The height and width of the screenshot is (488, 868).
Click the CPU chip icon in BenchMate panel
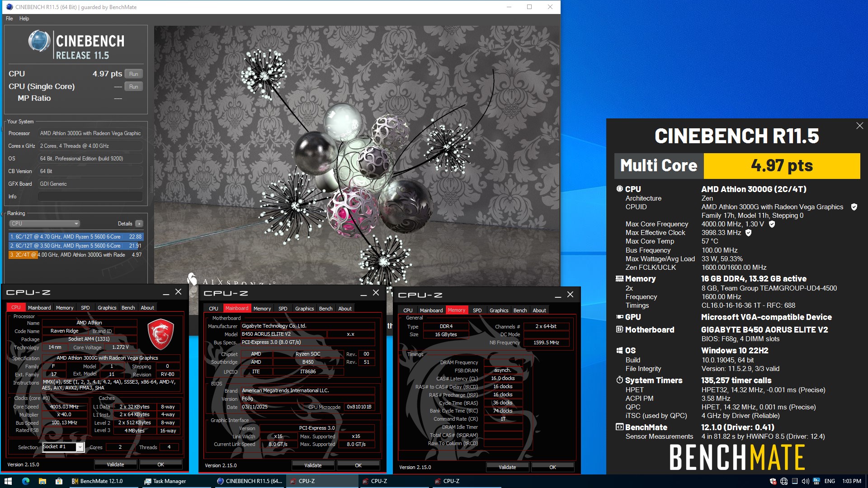point(619,189)
